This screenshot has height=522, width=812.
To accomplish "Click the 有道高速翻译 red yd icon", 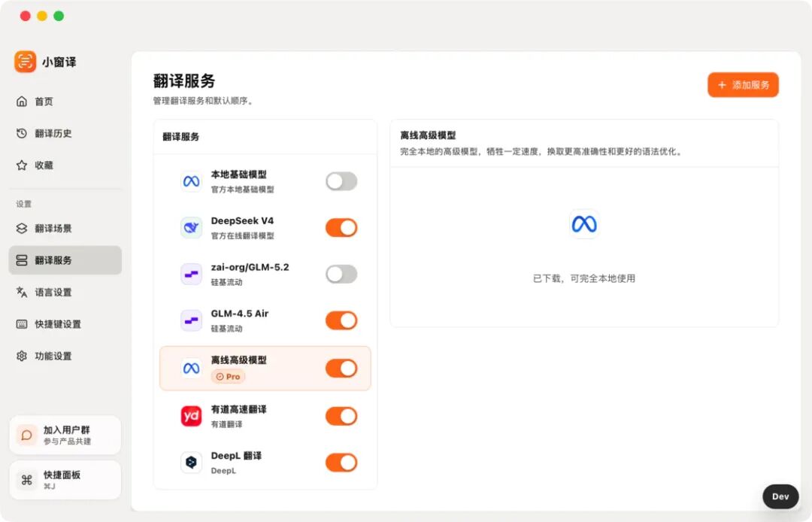I will click(x=191, y=416).
